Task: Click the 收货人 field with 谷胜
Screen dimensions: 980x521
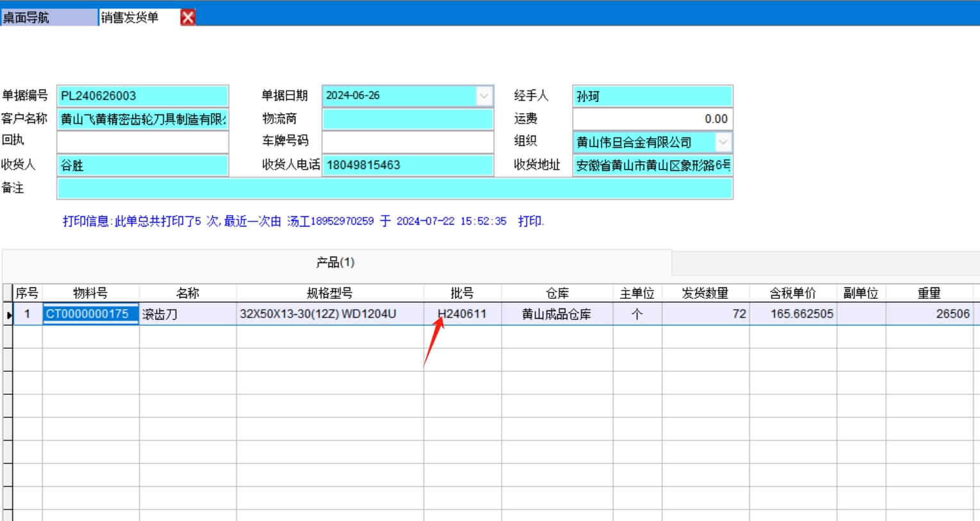Action: click(x=142, y=165)
